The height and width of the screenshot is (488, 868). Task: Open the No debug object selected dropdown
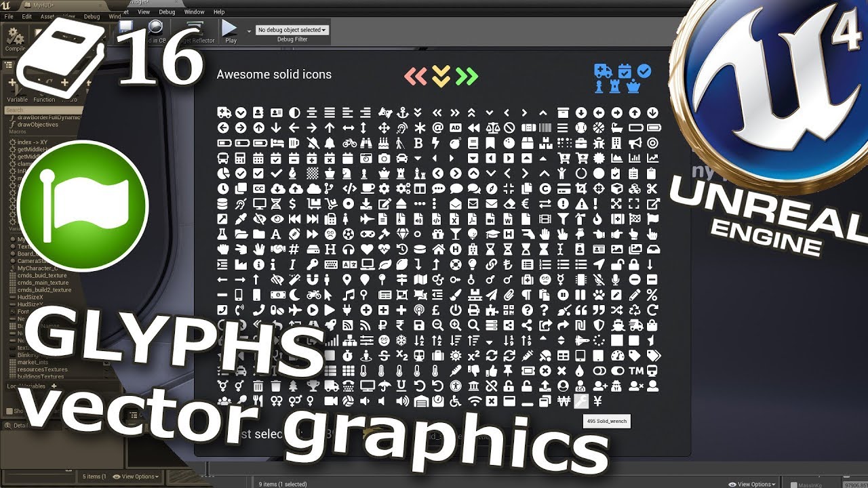292,30
